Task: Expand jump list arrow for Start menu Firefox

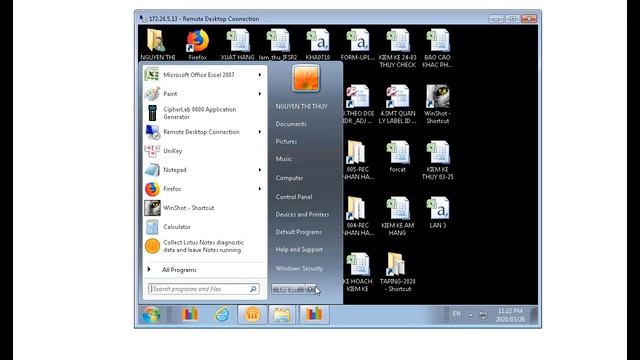Action: click(260, 189)
